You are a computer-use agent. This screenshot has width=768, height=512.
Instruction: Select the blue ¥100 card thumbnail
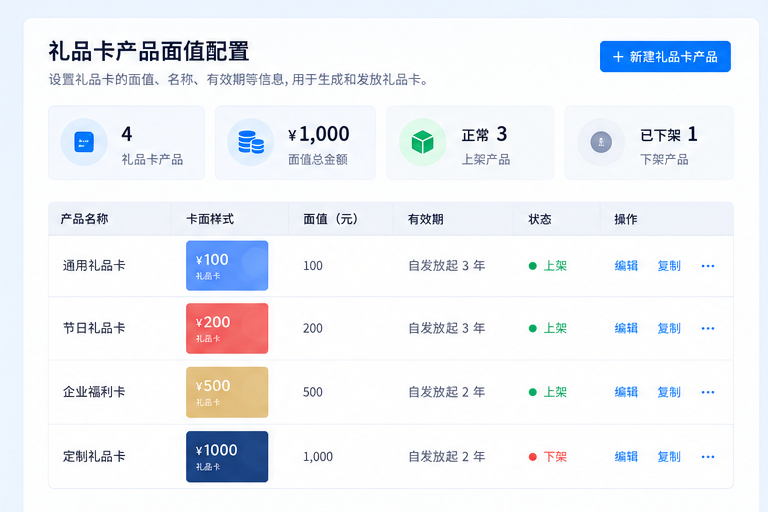(227, 266)
